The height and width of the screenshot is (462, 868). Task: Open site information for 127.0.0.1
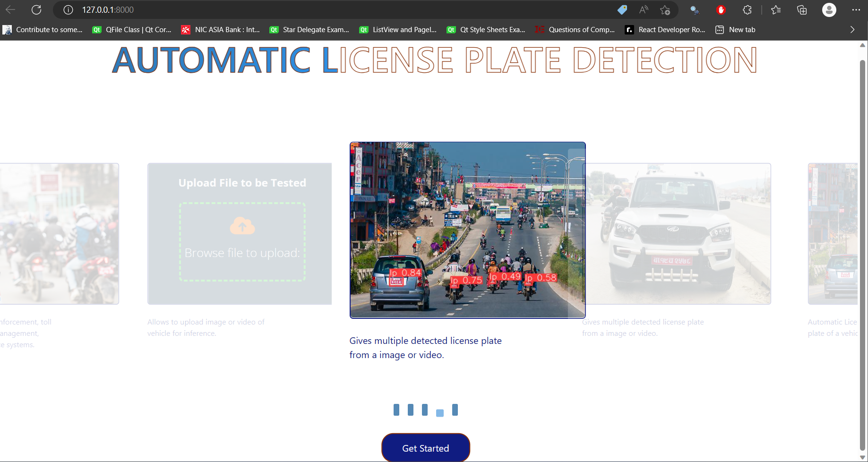(x=68, y=10)
